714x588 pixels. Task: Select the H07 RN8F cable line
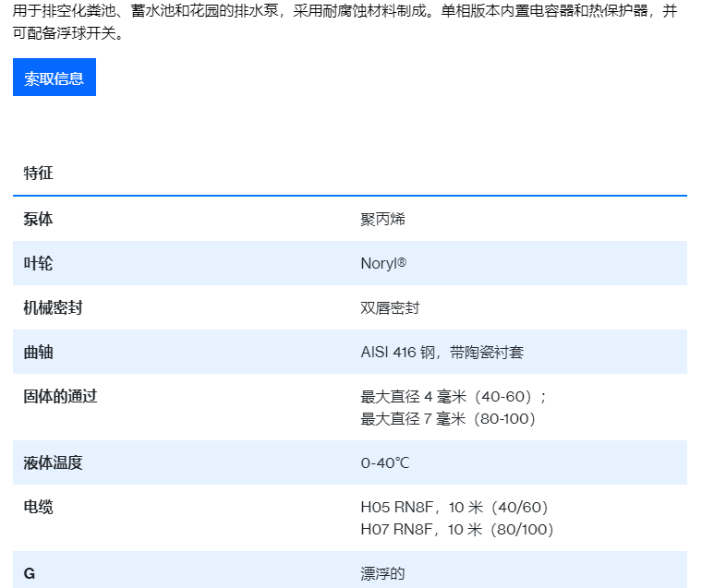click(x=456, y=529)
